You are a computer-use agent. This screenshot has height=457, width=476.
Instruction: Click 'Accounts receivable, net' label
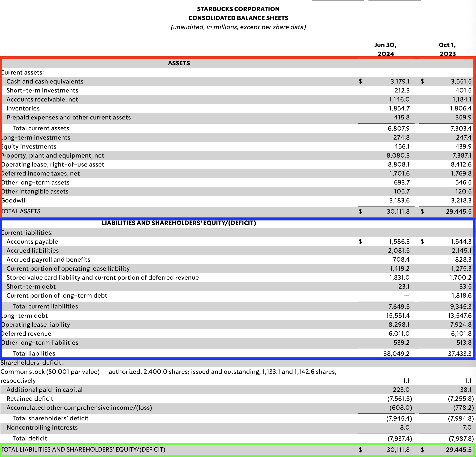[42, 99]
